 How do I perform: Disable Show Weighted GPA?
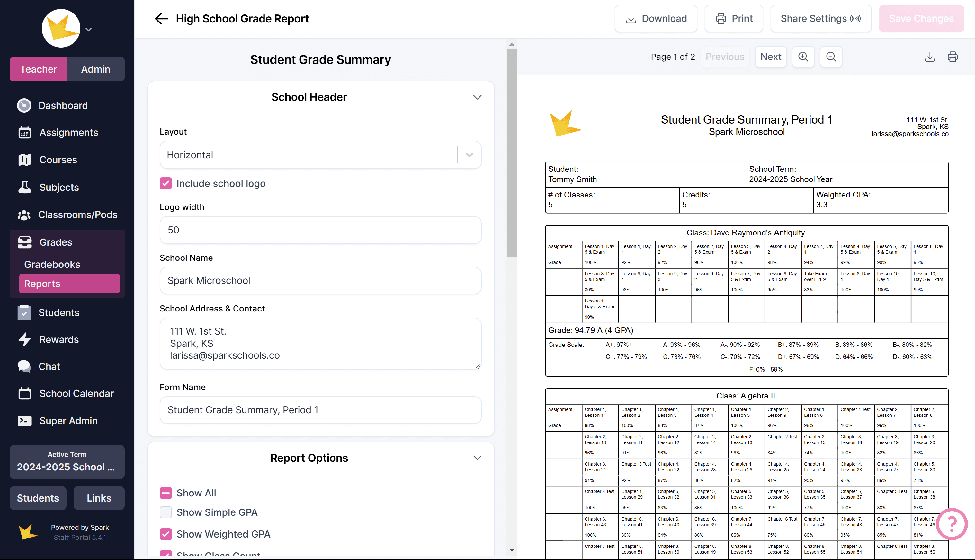tap(165, 534)
